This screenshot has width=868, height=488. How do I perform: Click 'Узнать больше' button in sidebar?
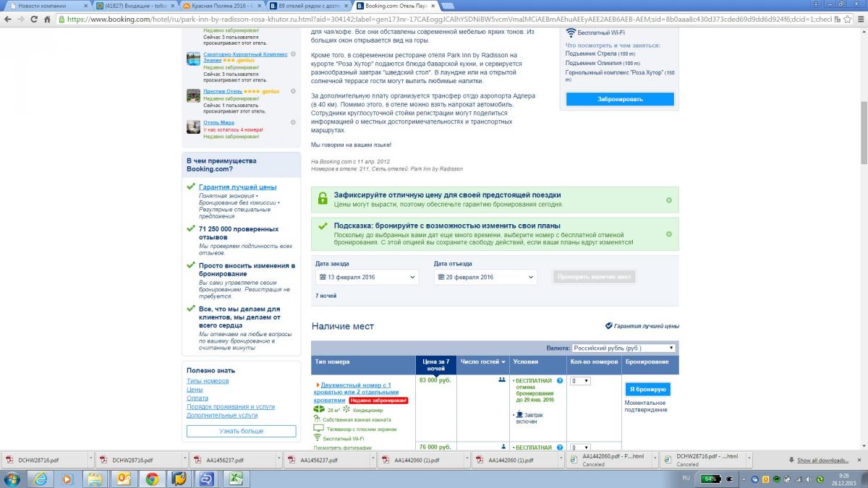tap(241, 431)
